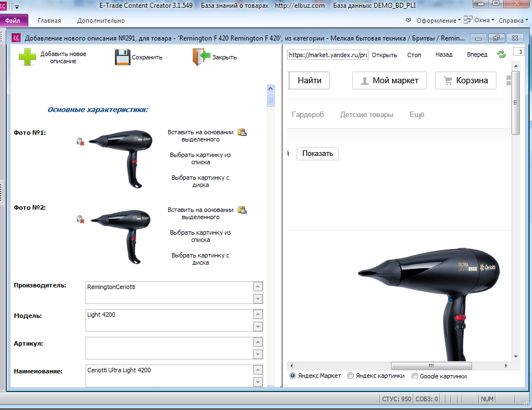Click up arrow of Артикул field
The image size is (532, 410).
coord(258,342)
